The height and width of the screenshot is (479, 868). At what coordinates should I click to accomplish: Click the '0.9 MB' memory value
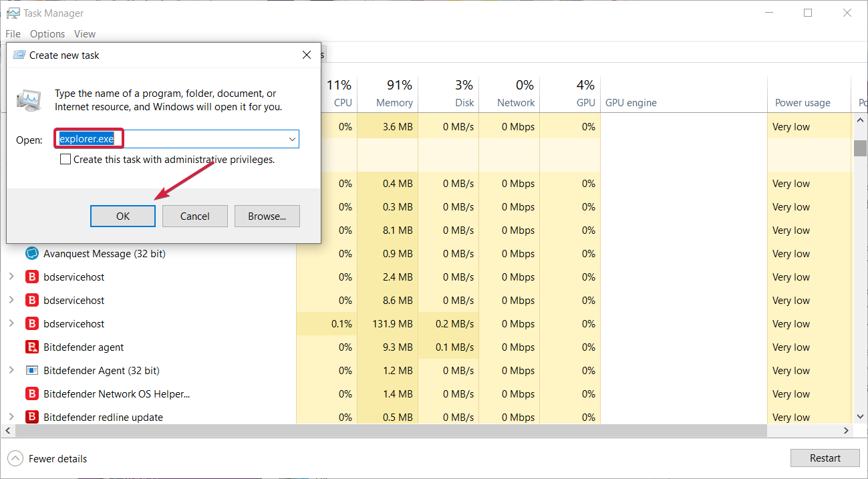[x=398, y=254]
